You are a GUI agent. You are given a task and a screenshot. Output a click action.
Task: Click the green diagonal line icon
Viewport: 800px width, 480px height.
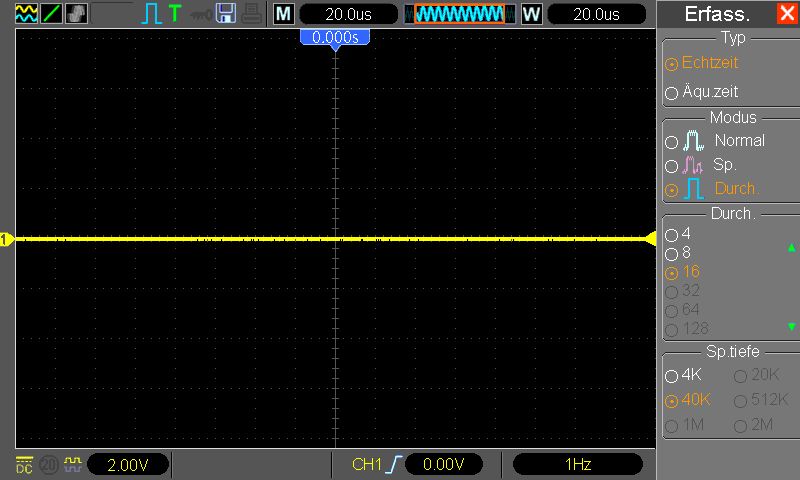51,13
